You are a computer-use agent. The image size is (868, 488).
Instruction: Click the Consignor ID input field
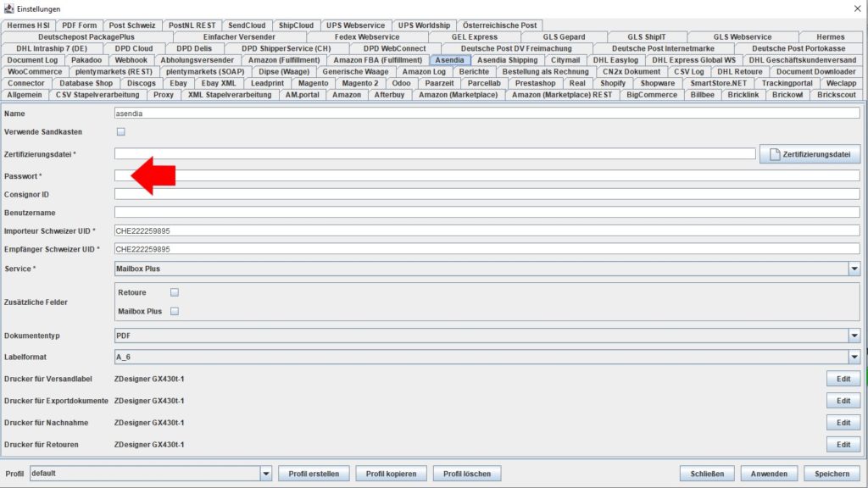pyautogui.click(x=487, y=194)
